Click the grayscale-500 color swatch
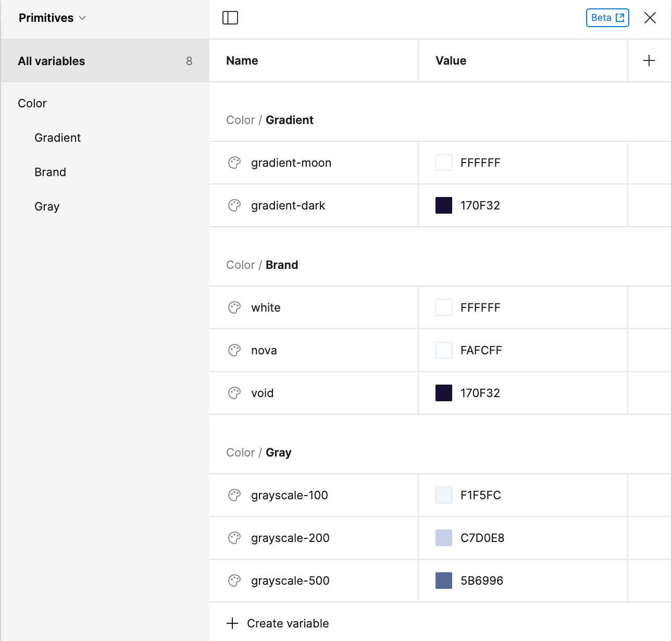 [x=444, y=581]
